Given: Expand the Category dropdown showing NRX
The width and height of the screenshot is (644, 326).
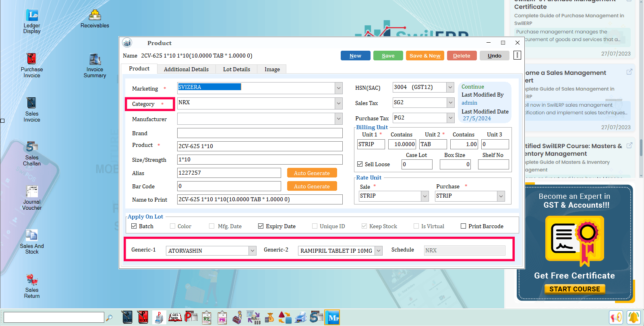Looking at the screenshot, I should (x=339, y=103).
